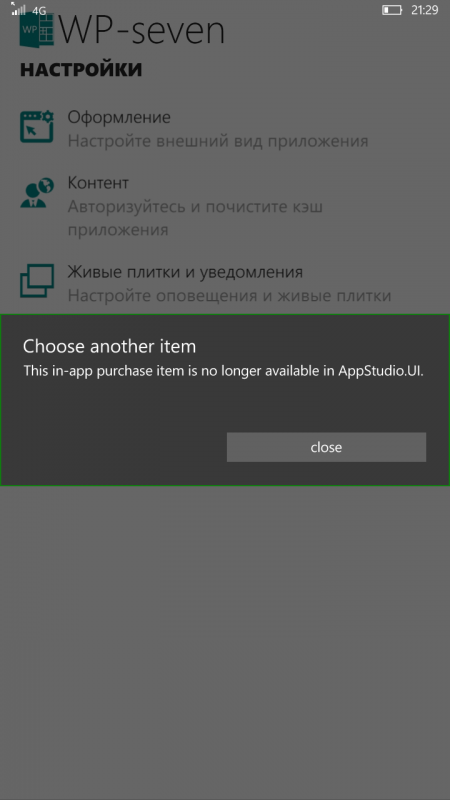Click the in-app purchase unavailable message

223,371
